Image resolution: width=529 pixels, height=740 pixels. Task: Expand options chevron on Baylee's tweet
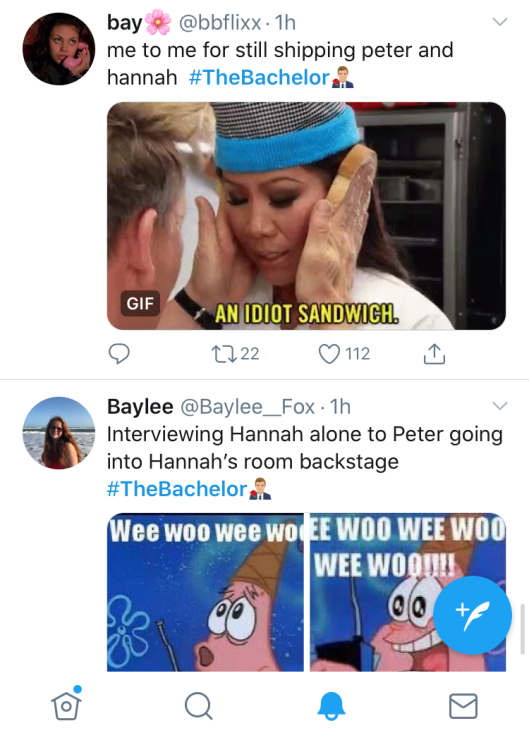point(500,406)
